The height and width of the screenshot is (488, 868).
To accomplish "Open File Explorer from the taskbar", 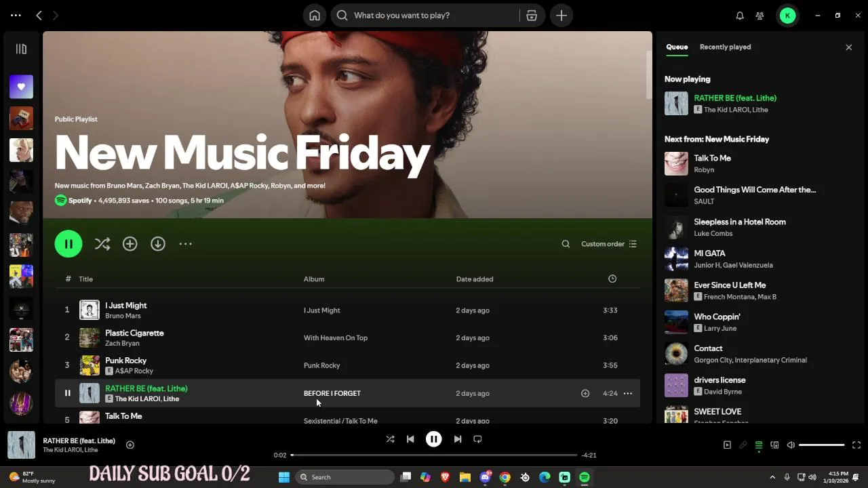I will pos(465,477).
